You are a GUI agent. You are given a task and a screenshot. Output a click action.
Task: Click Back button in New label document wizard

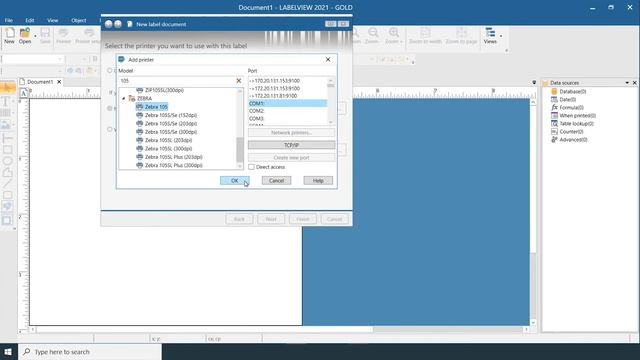(239, 219)
